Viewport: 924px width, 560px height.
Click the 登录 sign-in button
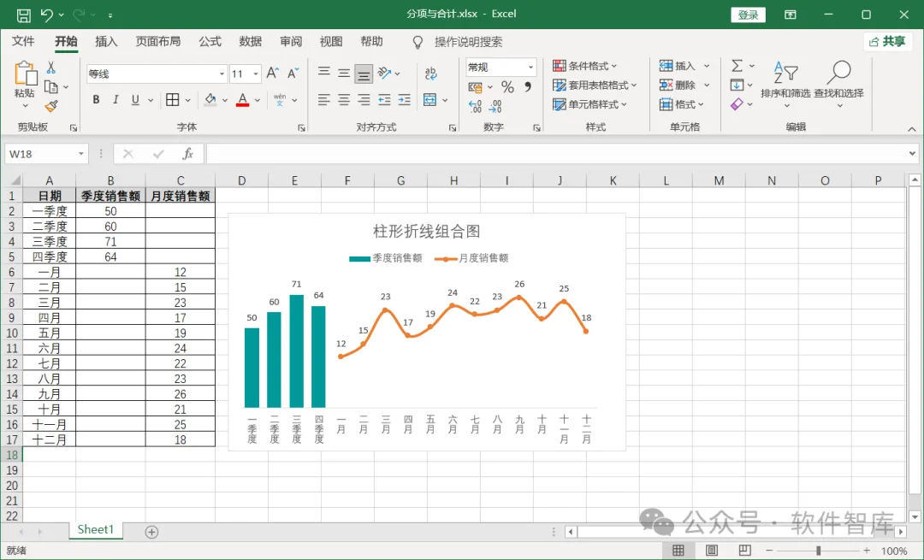[748, 15]
